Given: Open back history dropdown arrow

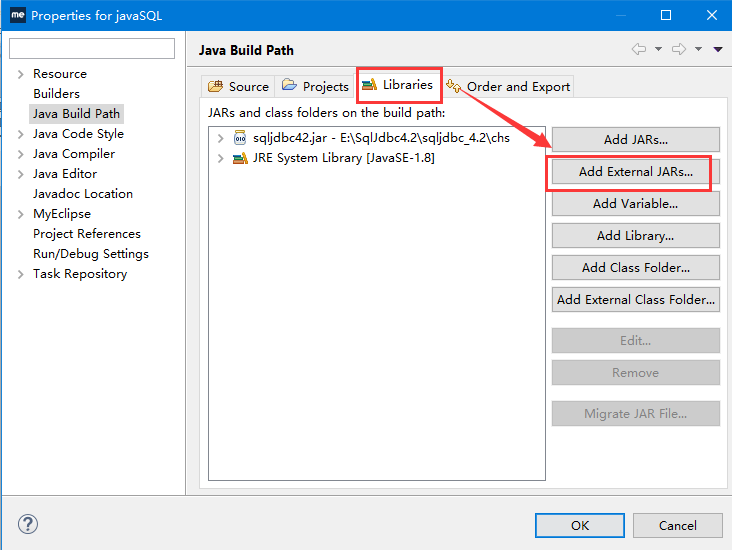Looking at the screenshot, I should point(658,49).
